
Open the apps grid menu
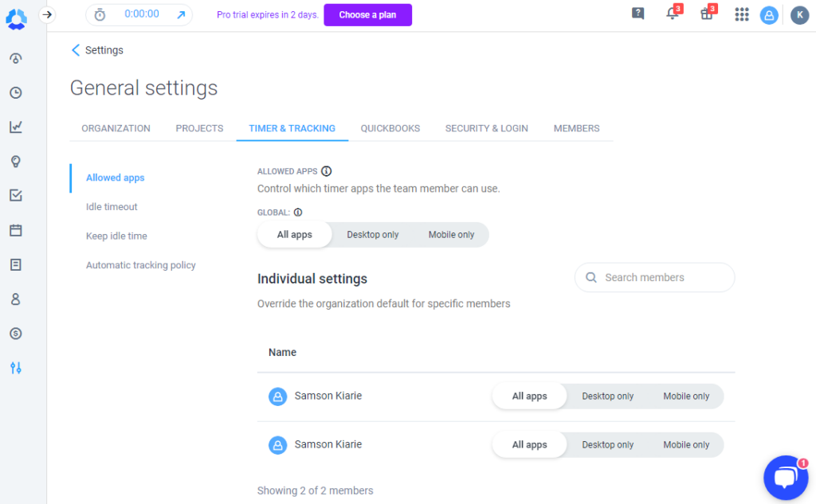point(741,14)
